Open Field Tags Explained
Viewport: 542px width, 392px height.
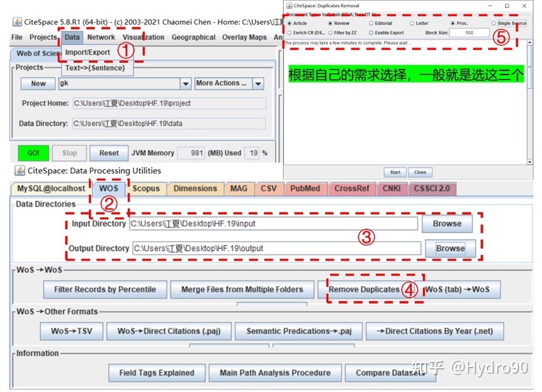click(x=157, y=373)
